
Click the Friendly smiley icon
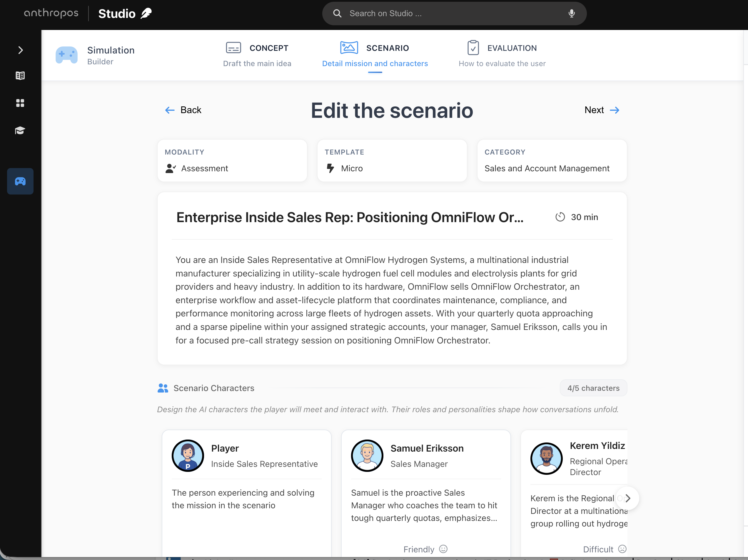[443, 549]
